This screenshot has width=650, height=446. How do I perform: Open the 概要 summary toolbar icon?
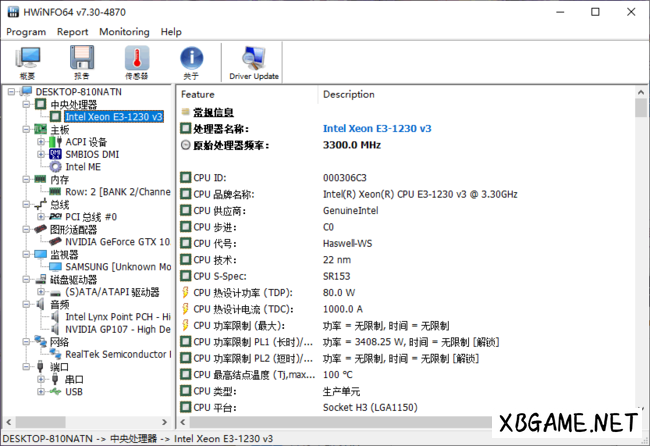(27, 62)
